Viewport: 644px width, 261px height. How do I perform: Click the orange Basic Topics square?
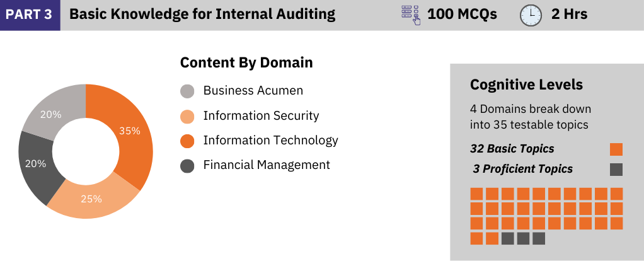[616, 149]
